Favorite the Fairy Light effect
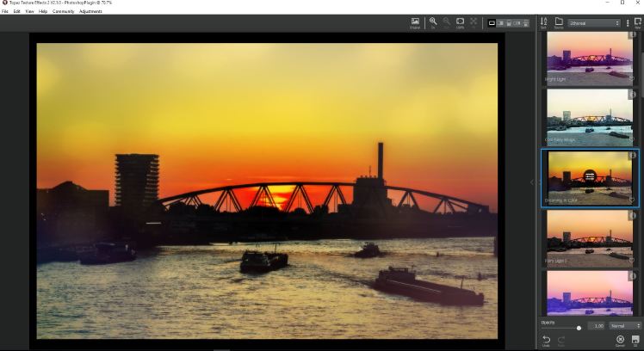The image size is (644, 351). coord(632,261)
